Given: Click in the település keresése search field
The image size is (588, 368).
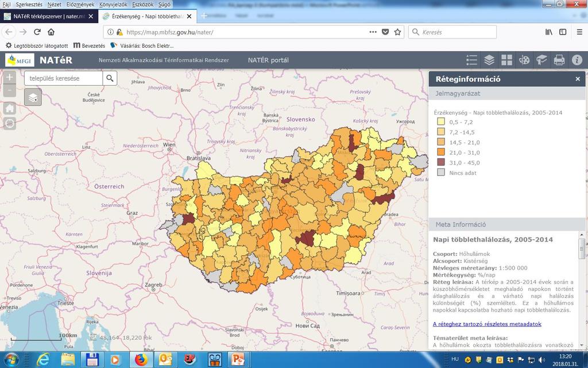Looking at the screenshot, I should click(x=63, y=78).
